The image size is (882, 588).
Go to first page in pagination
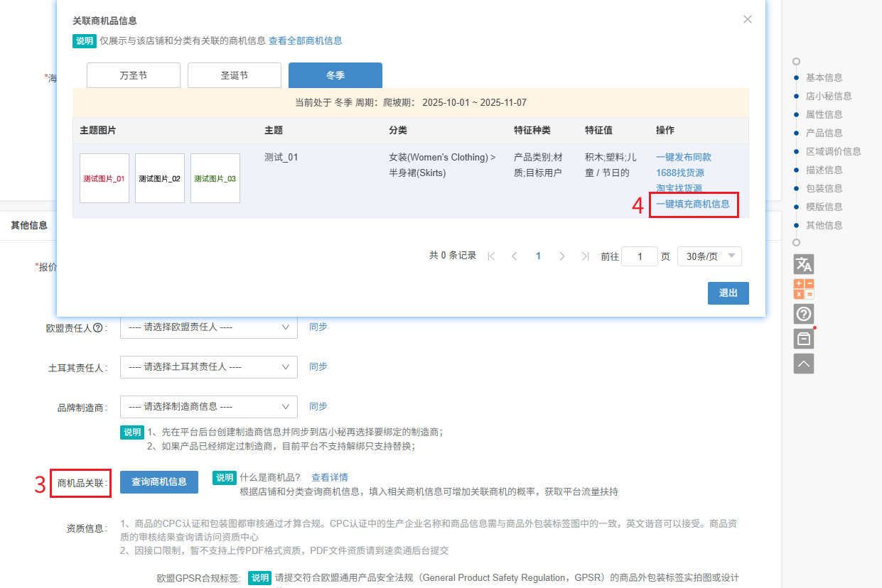(x=491, y=256)
